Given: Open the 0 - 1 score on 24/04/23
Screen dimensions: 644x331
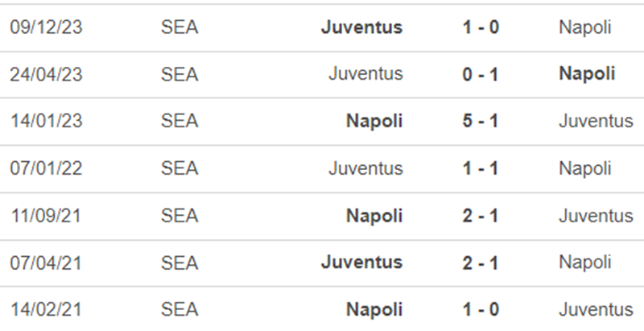Looking at the screenshot, I should pos(481,74).
